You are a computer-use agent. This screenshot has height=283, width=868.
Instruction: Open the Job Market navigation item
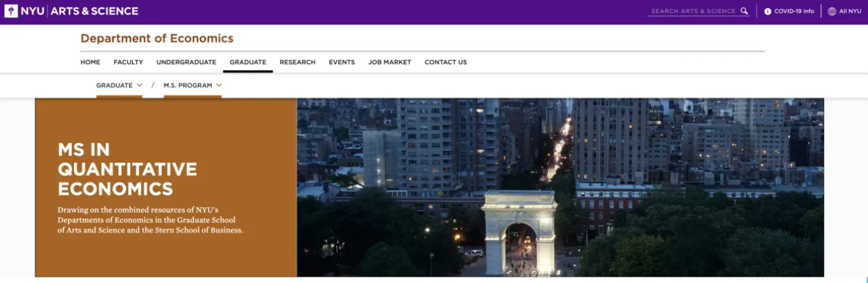click(x=389, y=62)
